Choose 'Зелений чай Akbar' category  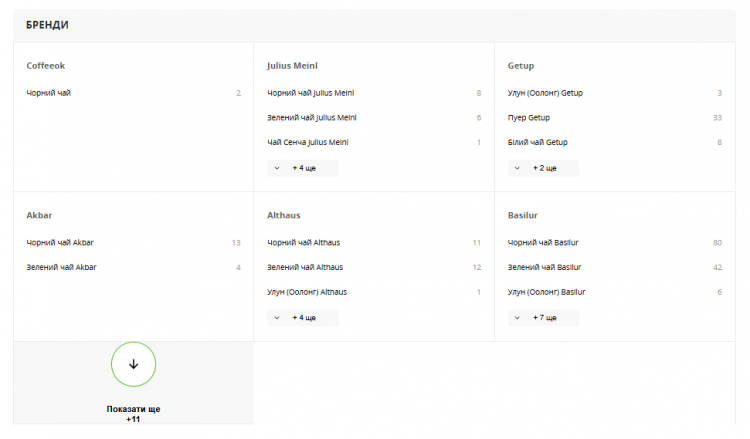(x=61, y=267)
